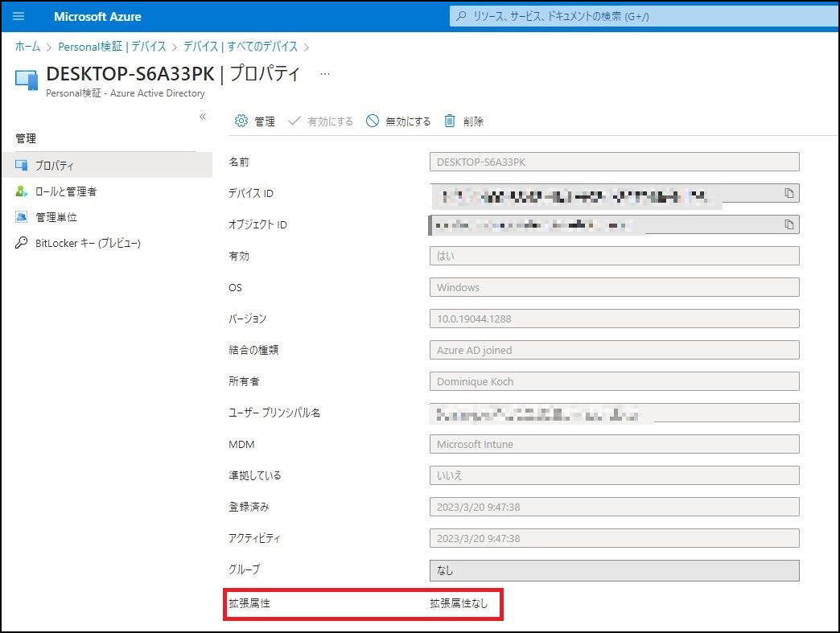Viewport: 840px width, 633px height.
Task: Focus the resource search box
Action: click(x=644, y=16)
